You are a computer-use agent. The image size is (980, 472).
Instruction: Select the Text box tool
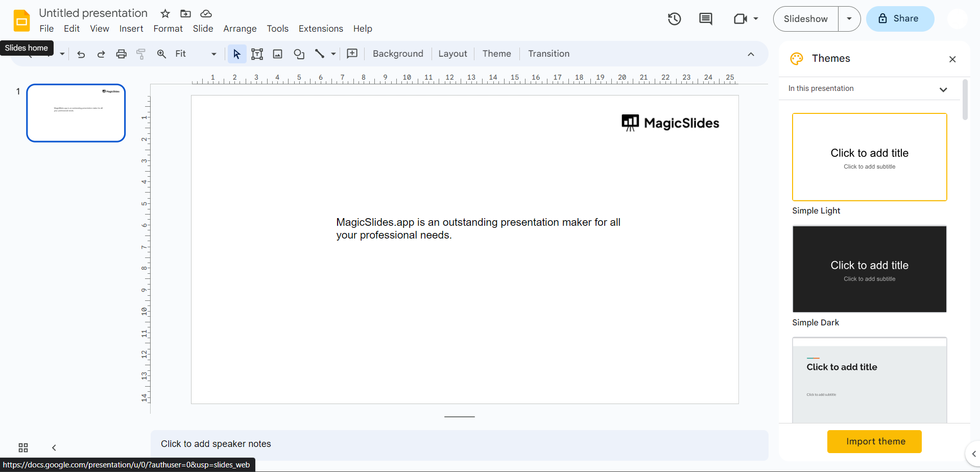click(x=257, y=54)
